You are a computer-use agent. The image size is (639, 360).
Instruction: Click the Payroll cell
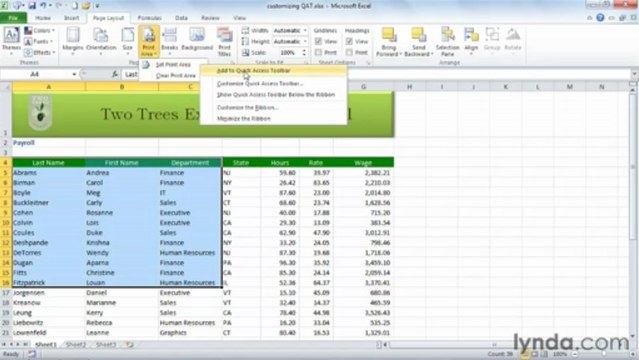click(x=49, y=143)
